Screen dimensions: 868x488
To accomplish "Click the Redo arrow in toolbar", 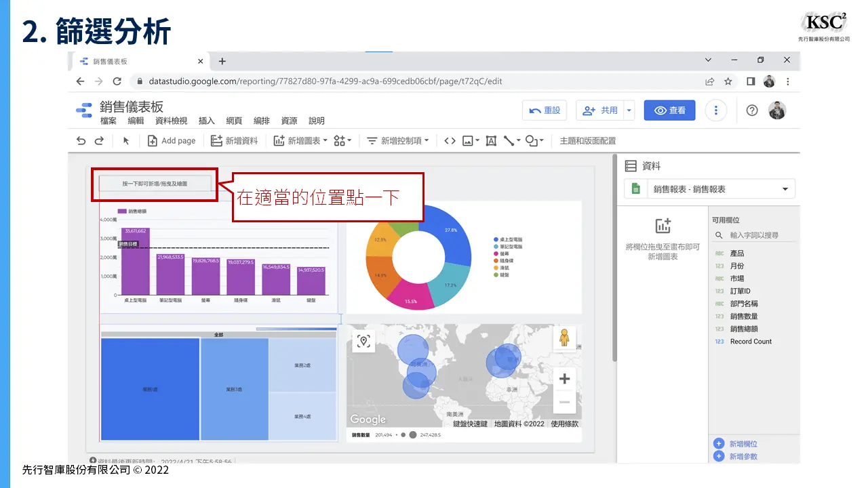I will click(x=99, y=141).
